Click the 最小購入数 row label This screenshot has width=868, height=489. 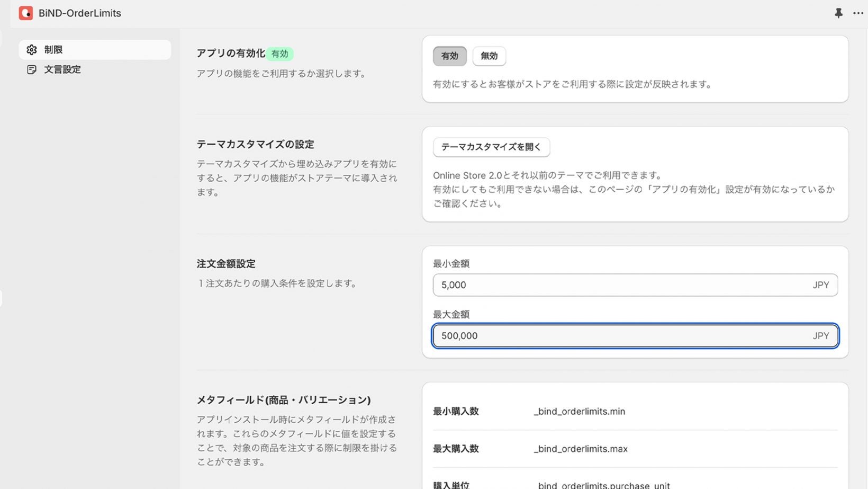456,412
